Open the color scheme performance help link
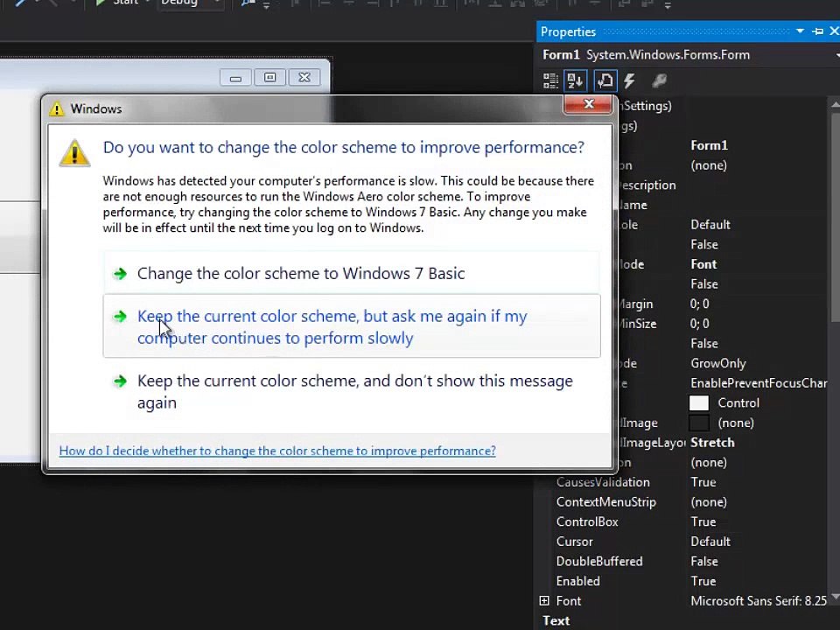840x630 pixels. [x=277, y=451]
